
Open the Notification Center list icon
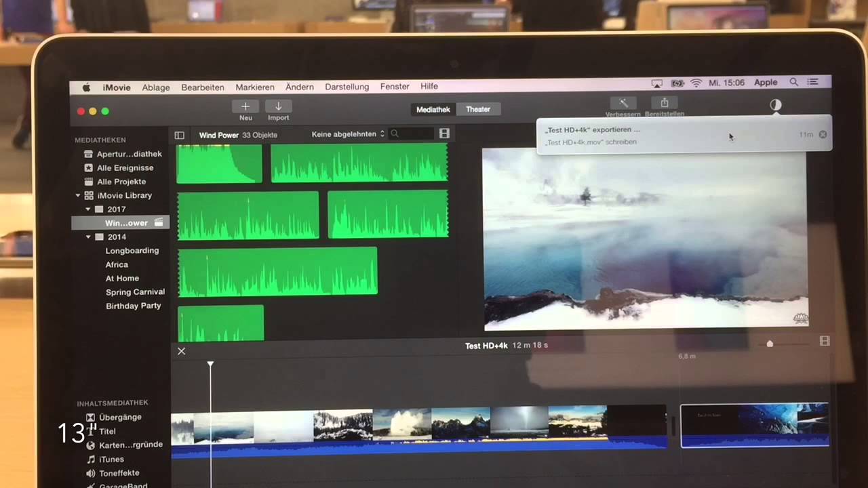pyautogui.click(x=812, y=82)
